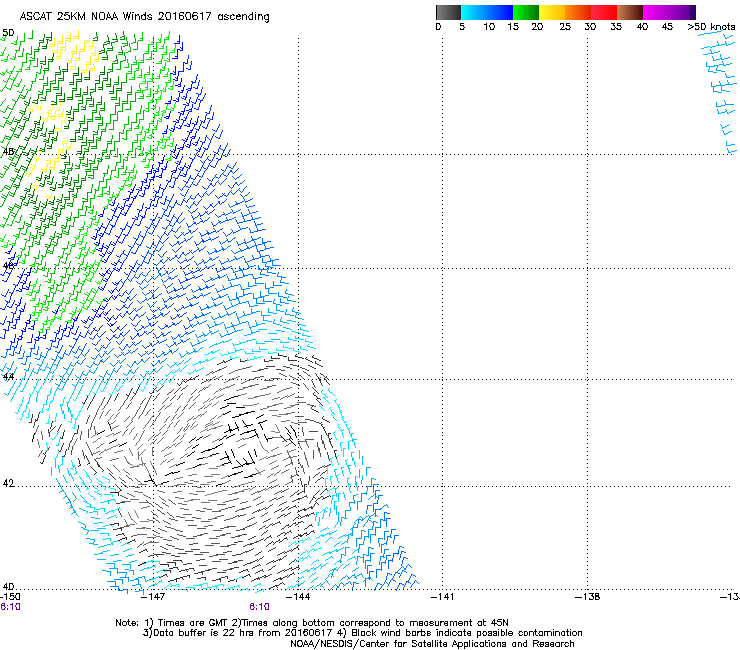Pick the orange 25-30 knots color segment
The height and width of the screenshot is (650, 740).
pos(578,12)
